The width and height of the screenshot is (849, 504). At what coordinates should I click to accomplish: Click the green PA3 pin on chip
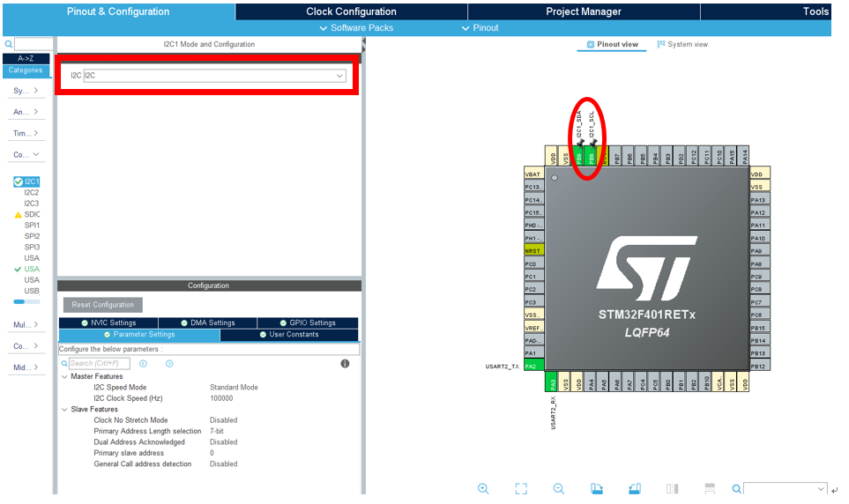point(552,382)
